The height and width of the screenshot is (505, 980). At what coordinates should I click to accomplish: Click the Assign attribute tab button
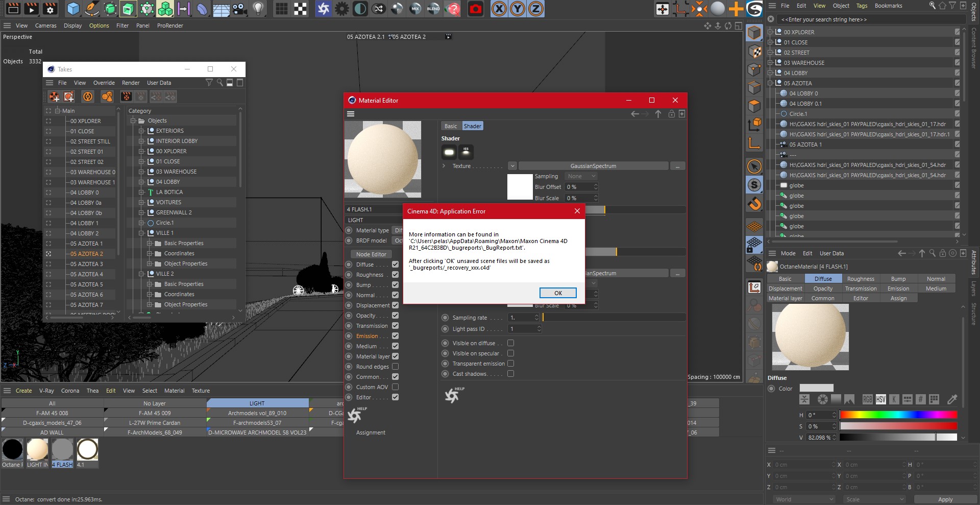(898, 298)
